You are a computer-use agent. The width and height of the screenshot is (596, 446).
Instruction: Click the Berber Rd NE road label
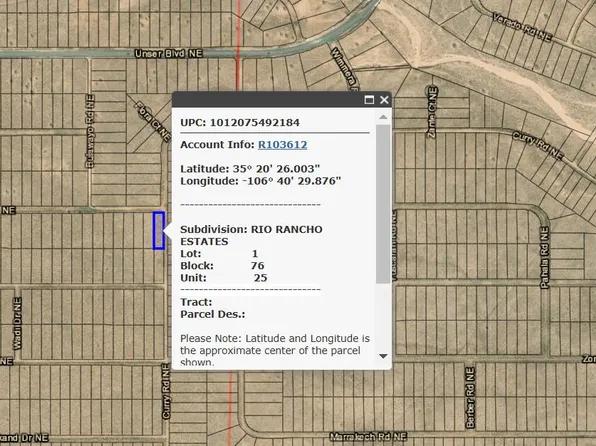[470, 398]
